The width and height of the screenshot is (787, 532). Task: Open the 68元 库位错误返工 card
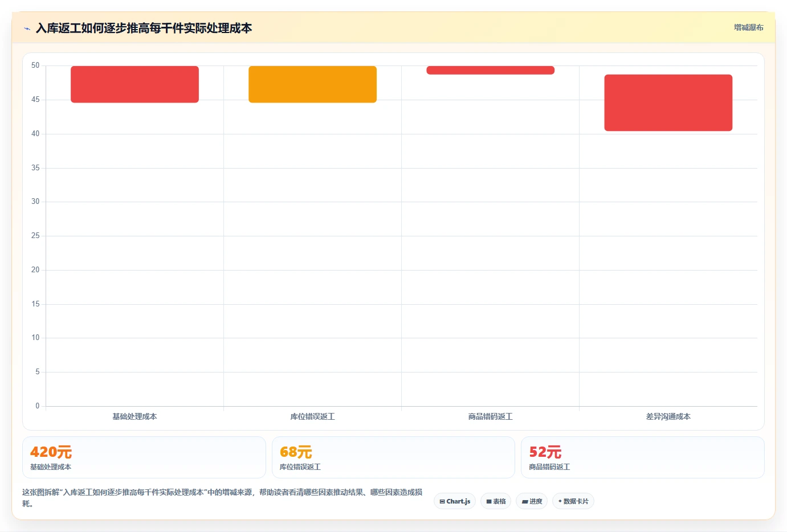click(x=393, y=457)
